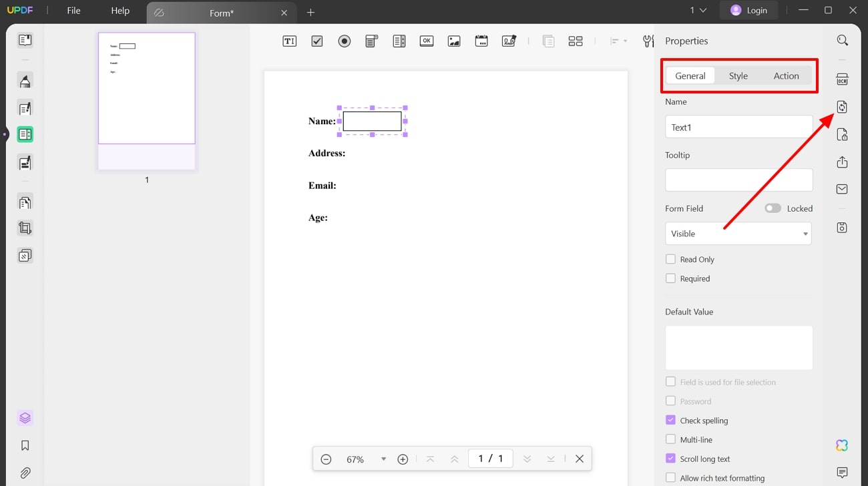Enable the Read Only checkbox

click(x=670, y=259)
